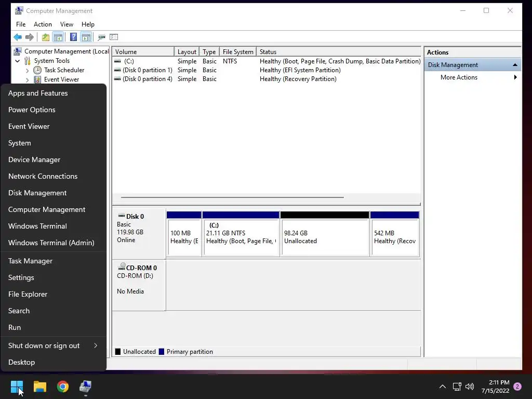Open the View menu
The image size is (532, 399).
(66, 24)
